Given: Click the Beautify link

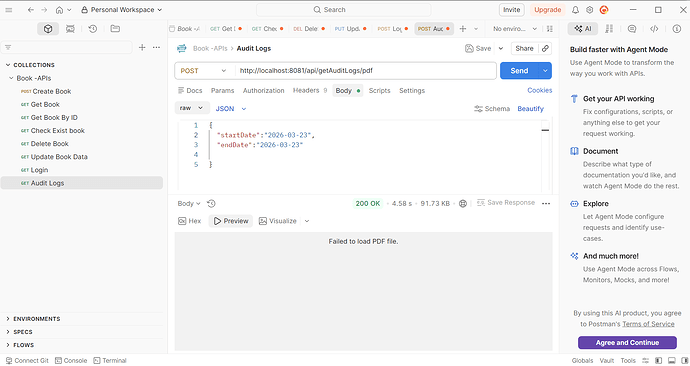Looking at the screenshot, I should (x=530, y=109).
